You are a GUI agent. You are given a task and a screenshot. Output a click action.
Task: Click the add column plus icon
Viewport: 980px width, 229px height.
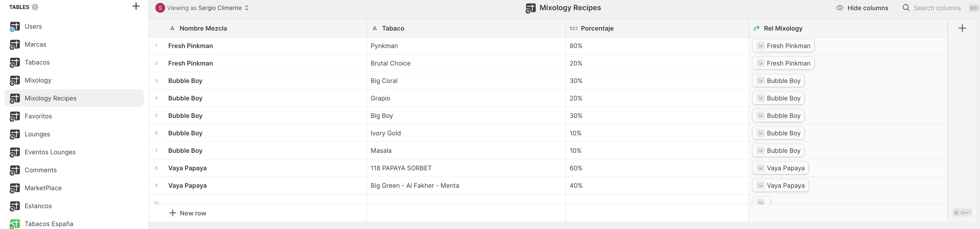click(x=962, y=28)
